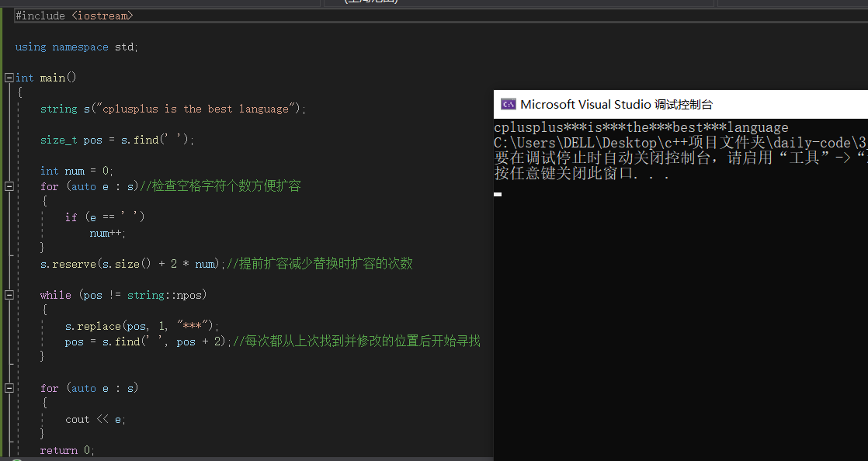Click the Microsoft Visual Studio 调试控制台 title
Image resolution: width=868 pixels, height=461 pixels.
616,104
